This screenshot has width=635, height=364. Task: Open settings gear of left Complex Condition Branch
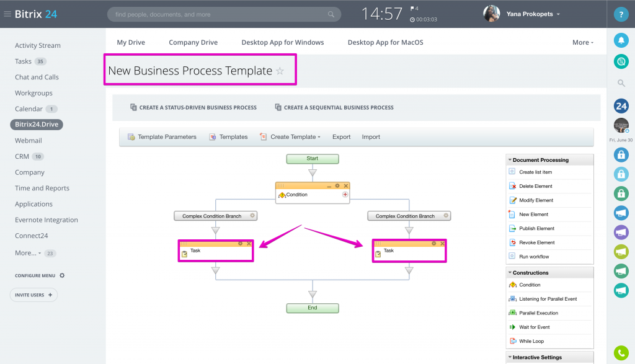[x=252, y=215]
